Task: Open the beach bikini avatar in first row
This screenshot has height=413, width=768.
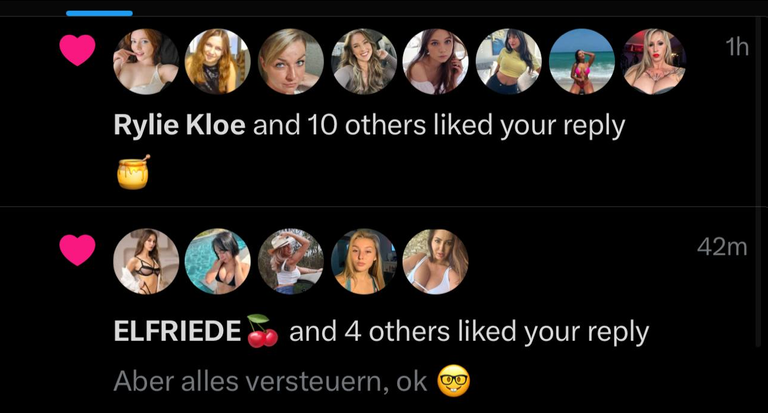Action: [581, 61]
